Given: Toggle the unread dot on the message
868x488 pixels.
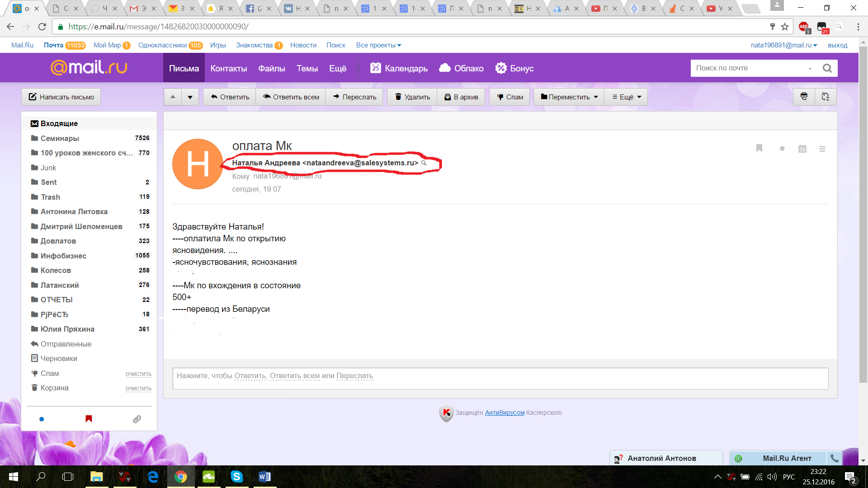Looking at the screenshot, I should [x=782, y=149].
